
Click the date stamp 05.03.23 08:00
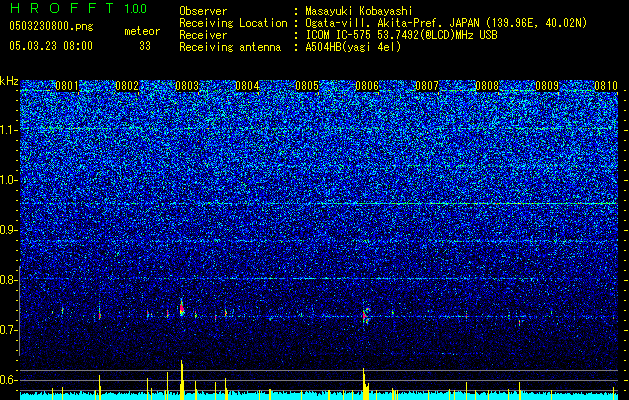(x=51, y=45)
